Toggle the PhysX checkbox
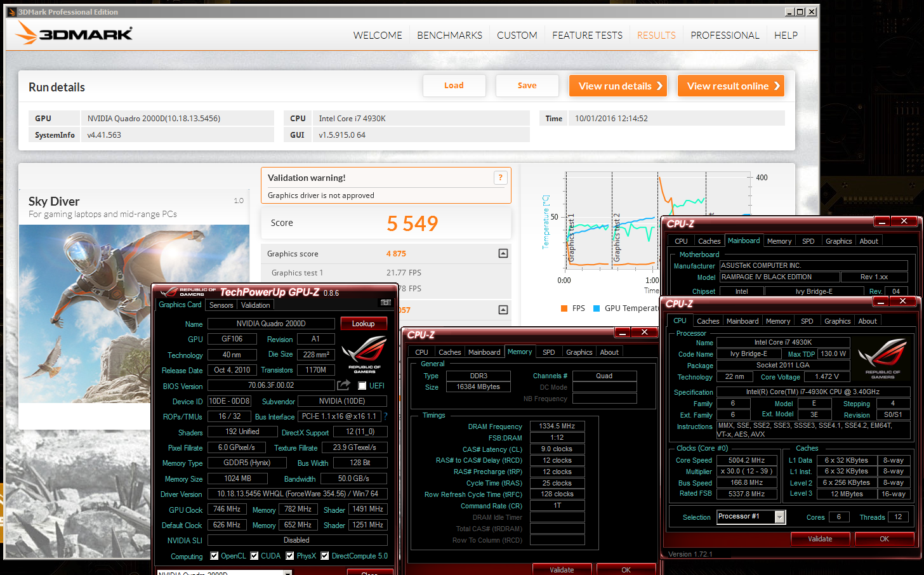This screenshot has height=575, width=924. (290, 556)
